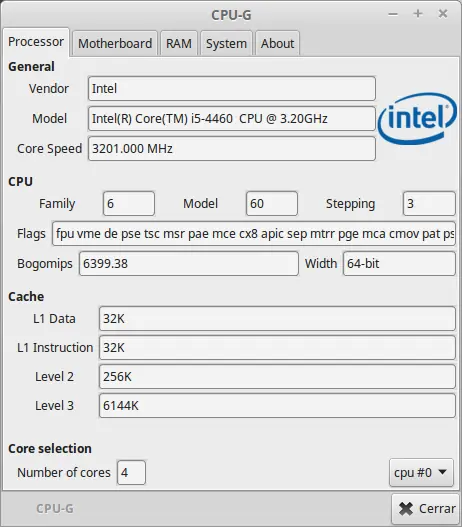Minimize the CPU-G window
The image size is (462, 527).
point(393,14)
